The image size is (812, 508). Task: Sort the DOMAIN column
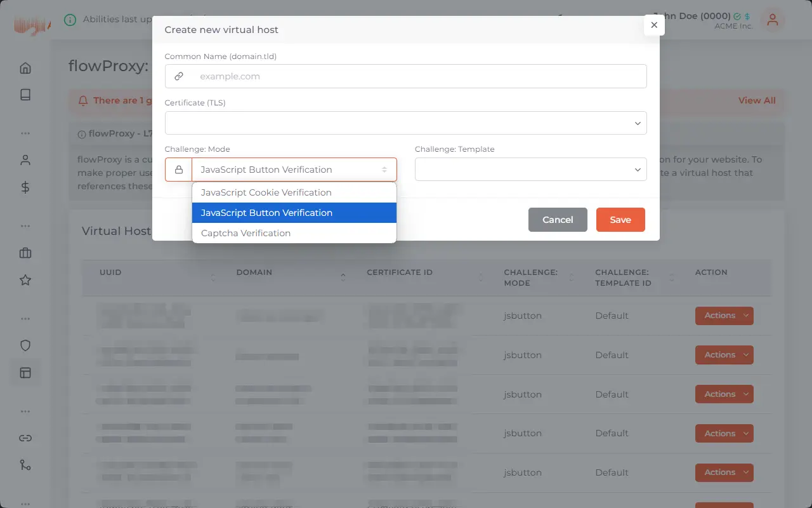coord(343,277)
